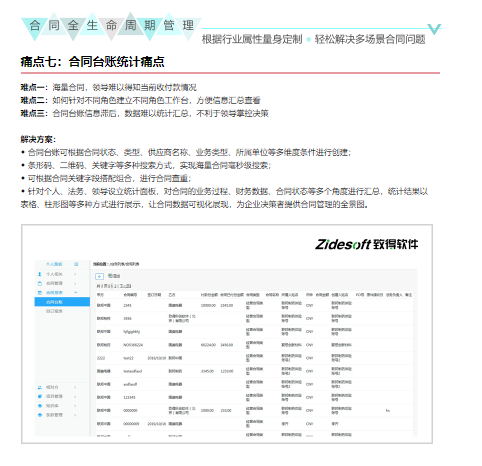Click the icon of the last sidebar item
The image size is (482, 466).
40,415
